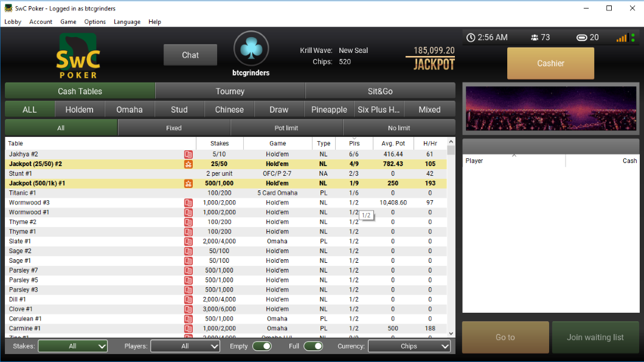
Task: Open the Language menu
Action: (x=127, y=22)
